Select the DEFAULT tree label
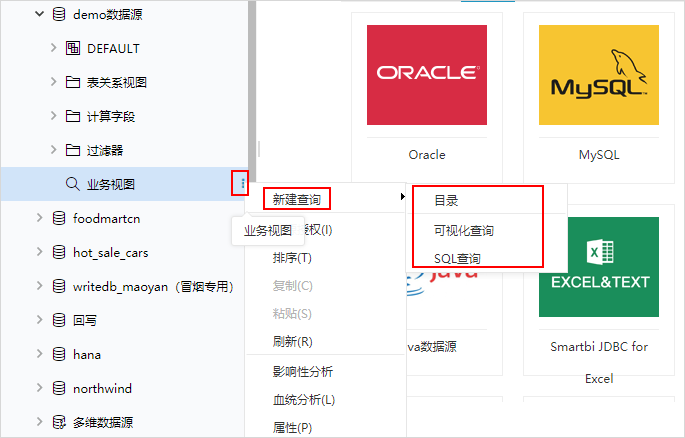This screenshot has width=685, height=438. coord(113,48)
